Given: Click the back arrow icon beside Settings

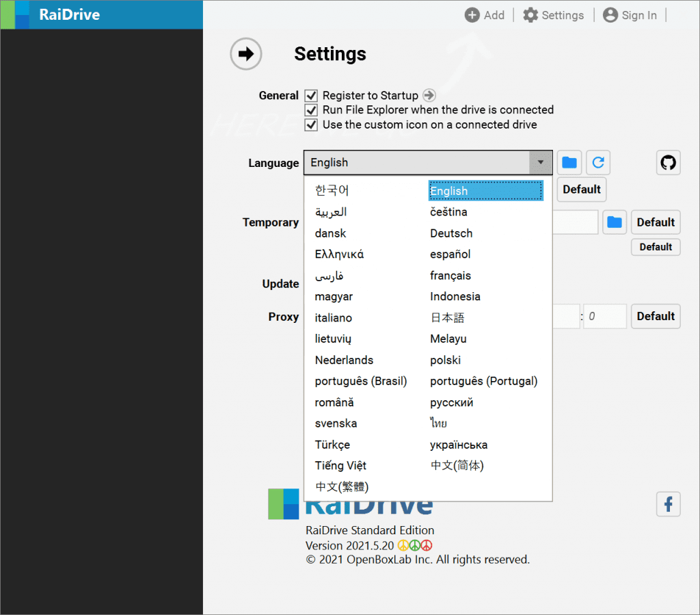Looking at the screenshot, I should 246,54.
